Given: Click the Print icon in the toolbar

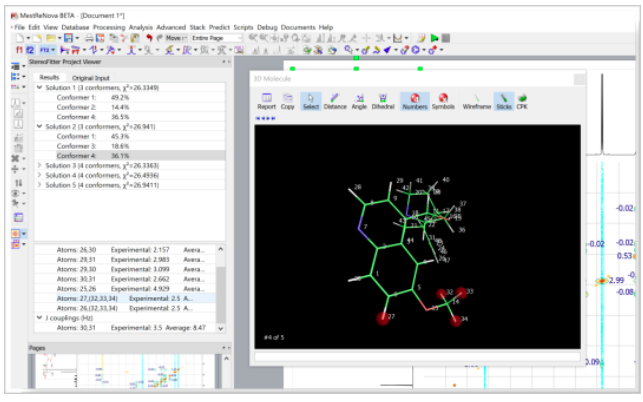Looking at the screenshot, I should pos(89,38).
